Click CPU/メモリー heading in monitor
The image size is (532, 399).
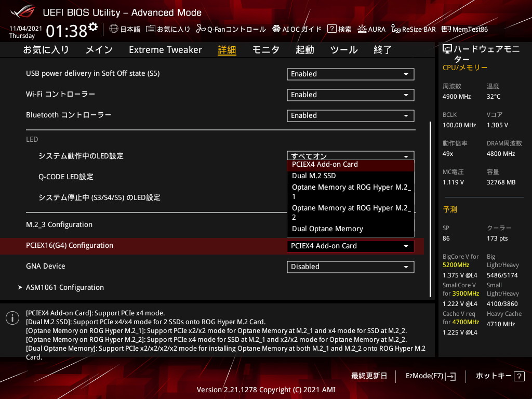pyautogui.click(x=465, y=68)
